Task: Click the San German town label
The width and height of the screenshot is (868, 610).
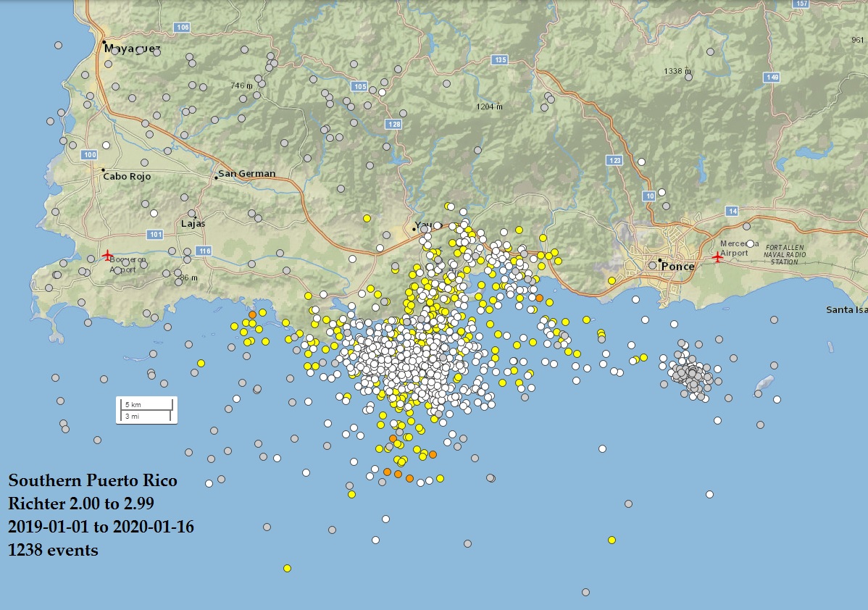Action: (x=246, y=174)
